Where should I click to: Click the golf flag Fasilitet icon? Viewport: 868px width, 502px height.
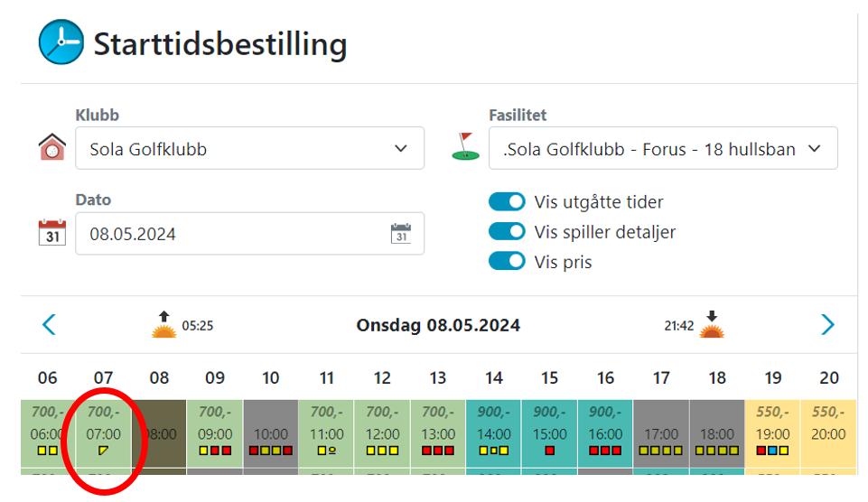[465, 146]
